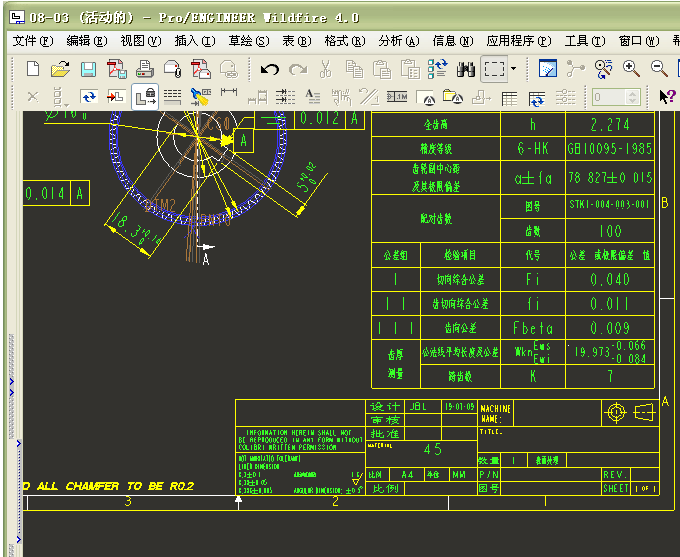
Task: Zoom out with the minus magnifier
Action: pyautogui.click(x=659, y=69)
